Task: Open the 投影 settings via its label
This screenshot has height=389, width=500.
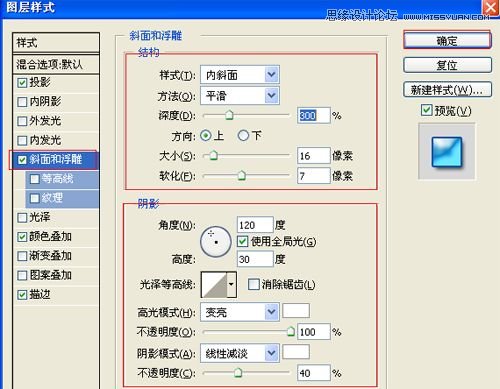Action: tap(40, 82)
